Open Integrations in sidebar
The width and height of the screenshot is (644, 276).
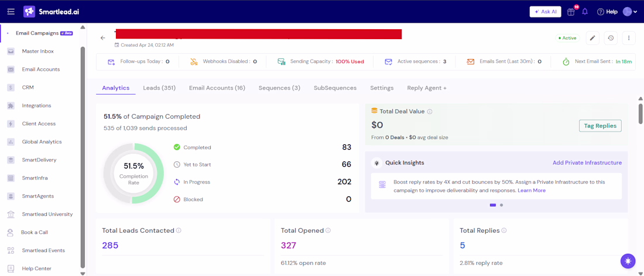click(36, 105)
